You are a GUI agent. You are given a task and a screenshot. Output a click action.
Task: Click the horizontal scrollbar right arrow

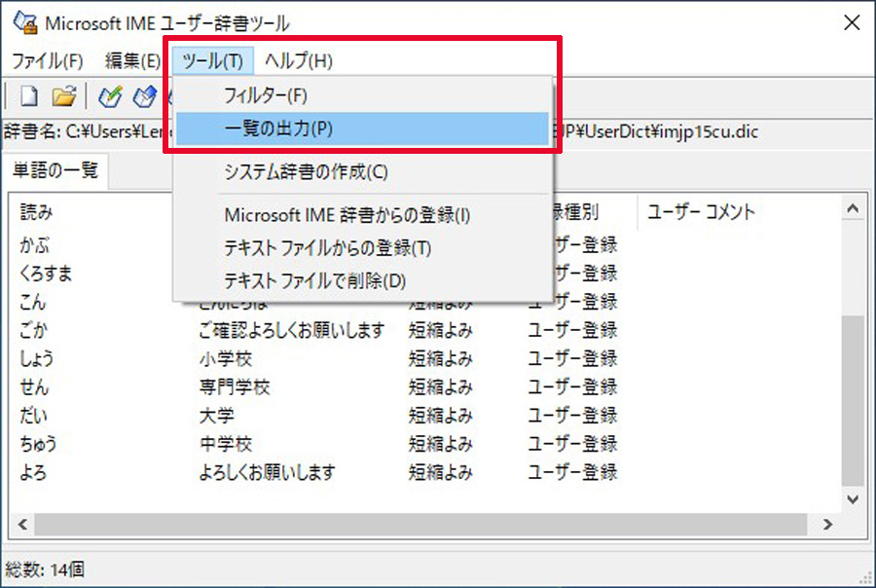828,525
